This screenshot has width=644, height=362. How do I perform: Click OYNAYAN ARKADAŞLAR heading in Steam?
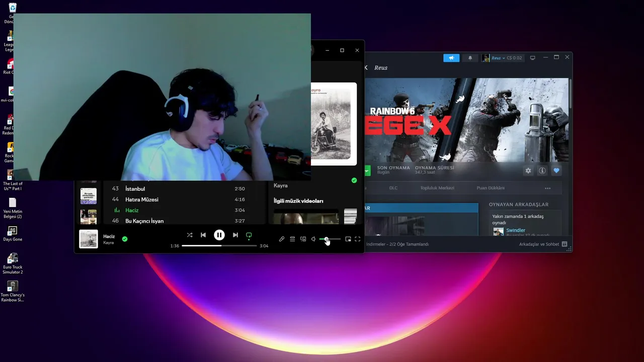519,205
